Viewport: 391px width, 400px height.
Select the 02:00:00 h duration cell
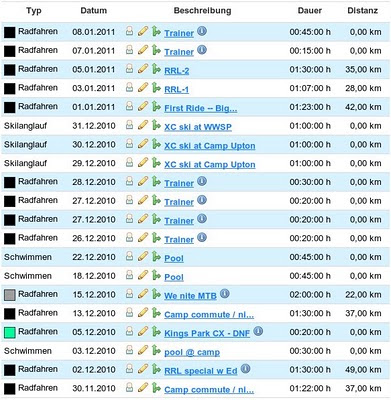click(310, 294)
